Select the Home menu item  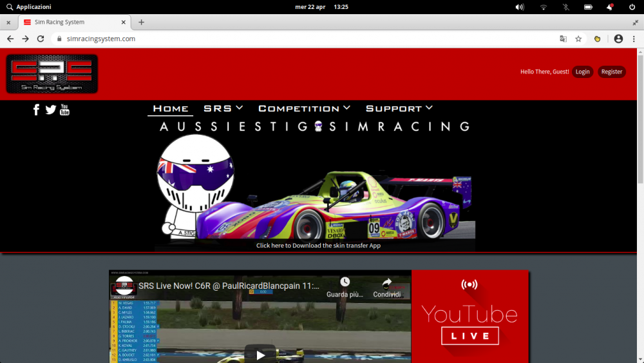click(x=171, y=108)
